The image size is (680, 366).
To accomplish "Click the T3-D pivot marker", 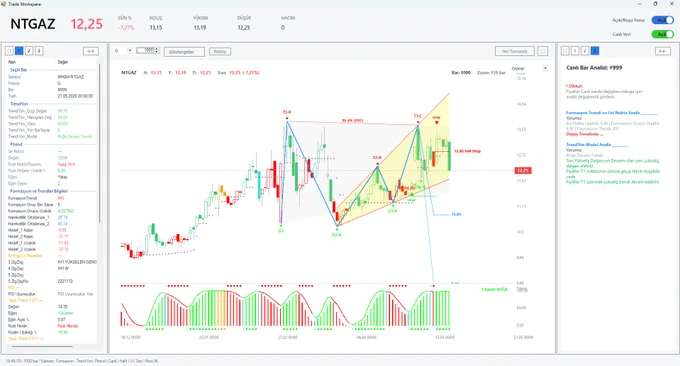I will (x=287, y=112).
